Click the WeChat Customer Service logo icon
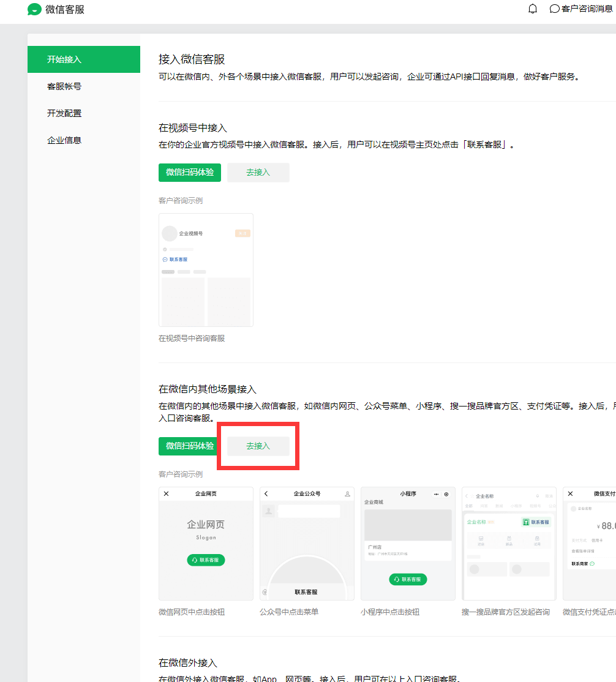This screenshot has width=616, height=682. (35, 9)
